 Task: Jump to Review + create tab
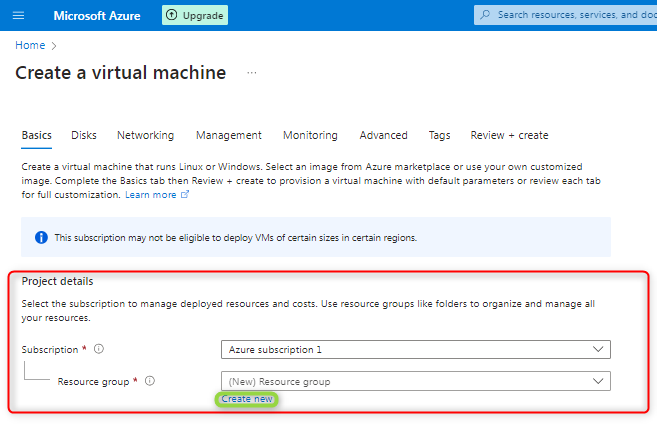click(x=509, y=135)
